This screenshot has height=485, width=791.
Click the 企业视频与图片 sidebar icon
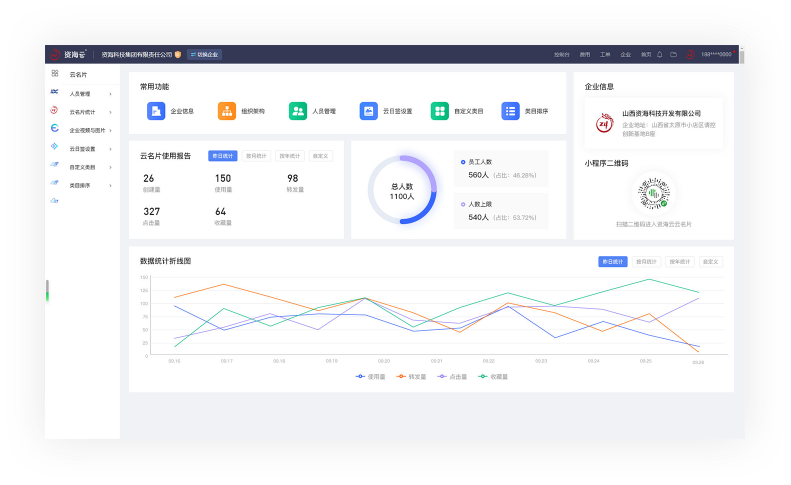click(54, 128)
